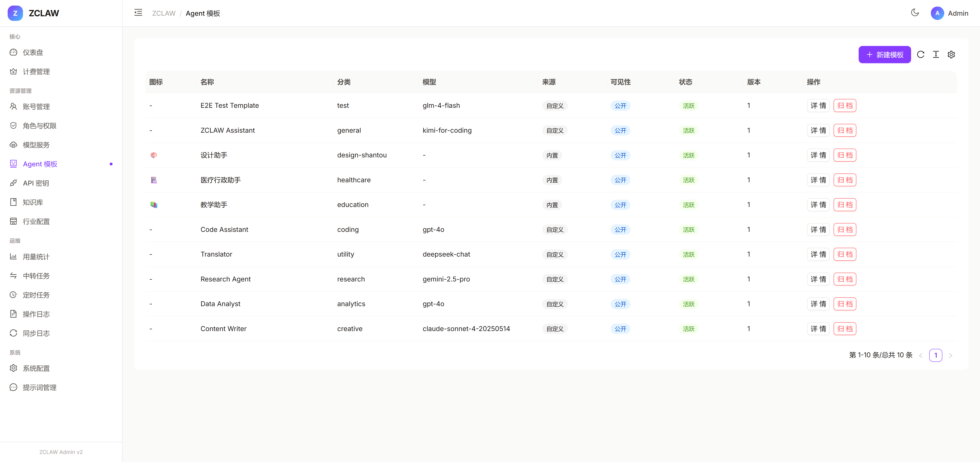The height and width of the screenshot is (462, 980).
Task: Select page 1 in the pagination
Action: [x=935, y=355]
